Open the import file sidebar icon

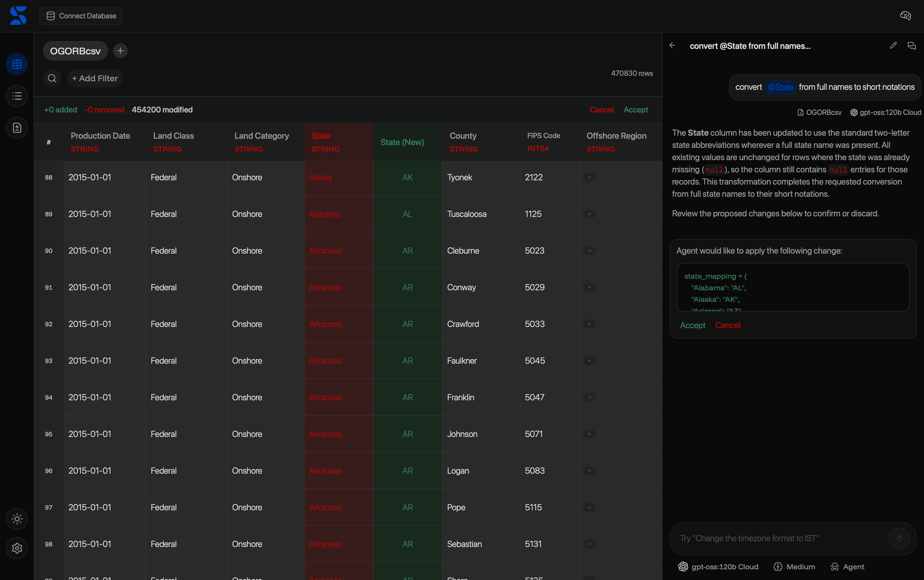(x=17, y=128)
